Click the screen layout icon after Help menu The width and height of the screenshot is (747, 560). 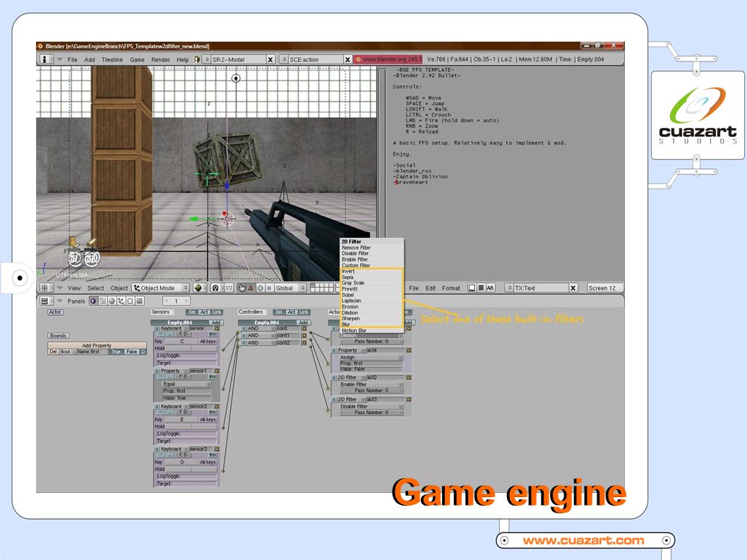(197, 59)
